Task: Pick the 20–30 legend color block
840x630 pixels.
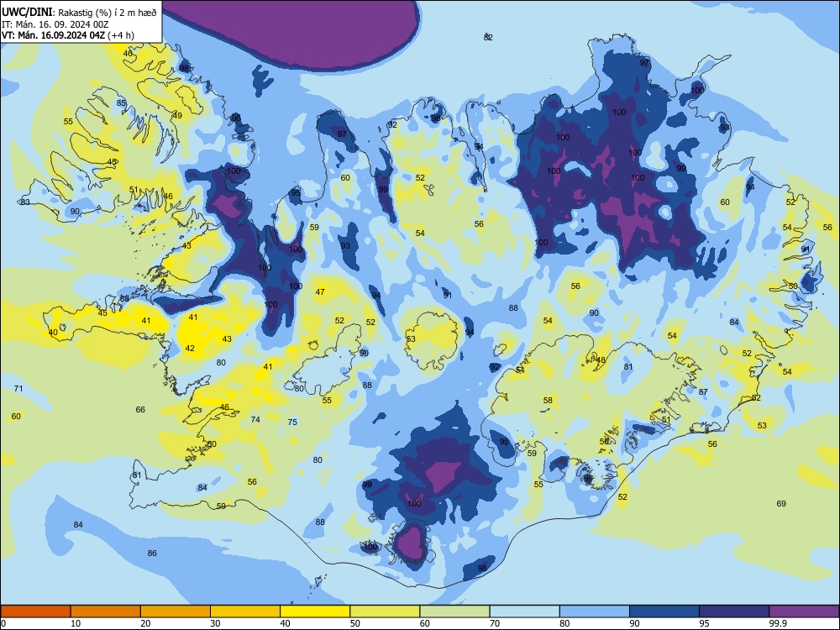Action: point(176,612)
